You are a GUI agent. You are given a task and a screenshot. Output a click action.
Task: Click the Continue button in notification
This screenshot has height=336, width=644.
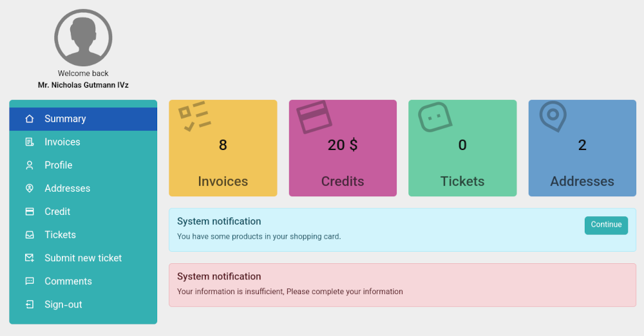click(606, 225)
